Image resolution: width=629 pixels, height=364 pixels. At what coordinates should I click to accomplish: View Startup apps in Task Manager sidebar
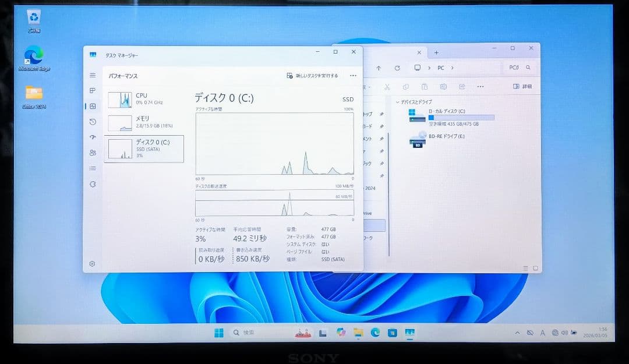(92, 137)
